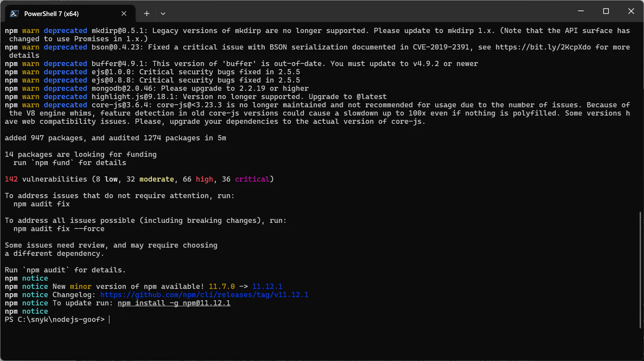644x361 pixels.
Task: Click 'CVE-2019-2391' text
Action: [x=441, y=47]
